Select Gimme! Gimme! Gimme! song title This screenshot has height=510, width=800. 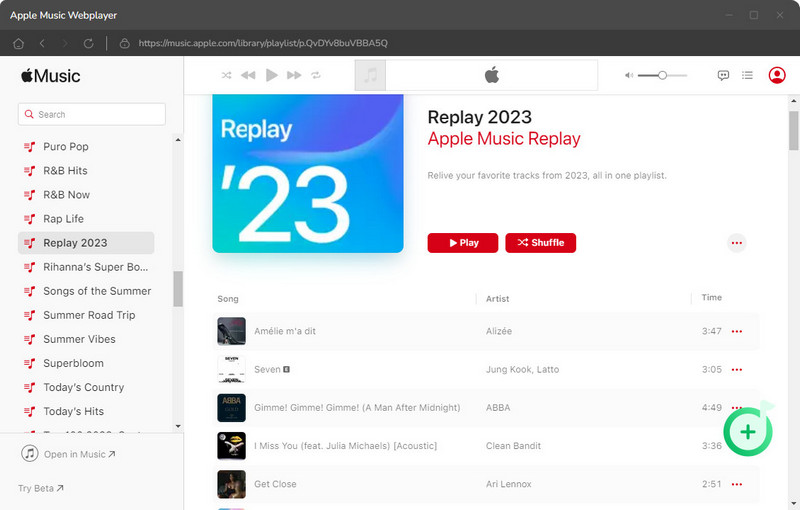[x=357, y=408]
